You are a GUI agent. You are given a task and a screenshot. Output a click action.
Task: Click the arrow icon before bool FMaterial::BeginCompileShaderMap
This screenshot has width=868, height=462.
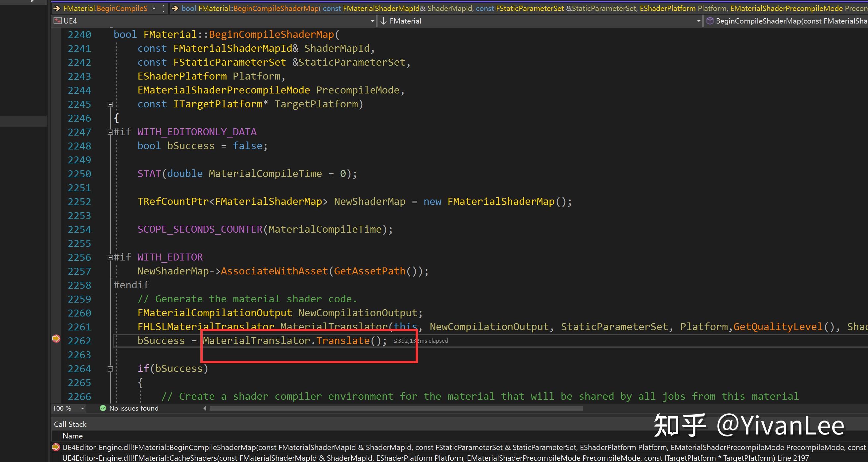click(x=175, y=8)
